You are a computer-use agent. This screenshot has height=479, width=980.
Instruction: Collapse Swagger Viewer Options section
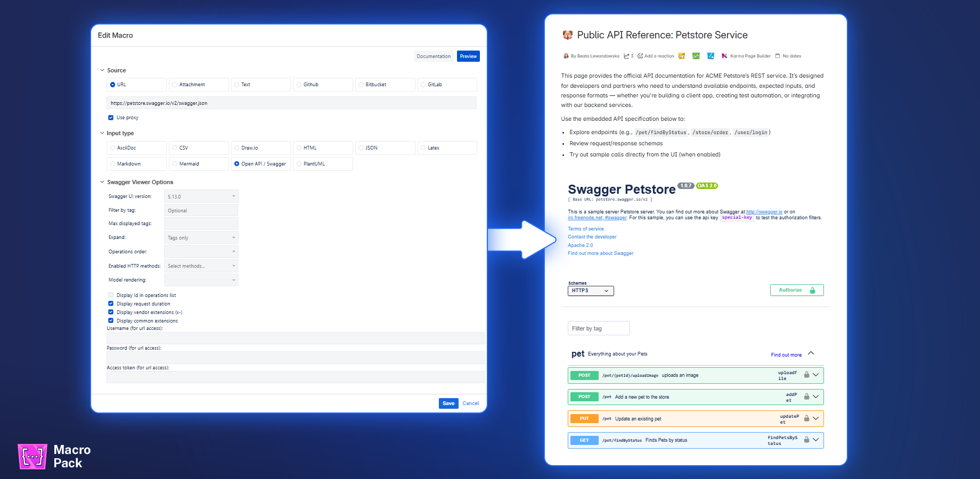pyautogui.click(x=102, y=182)
